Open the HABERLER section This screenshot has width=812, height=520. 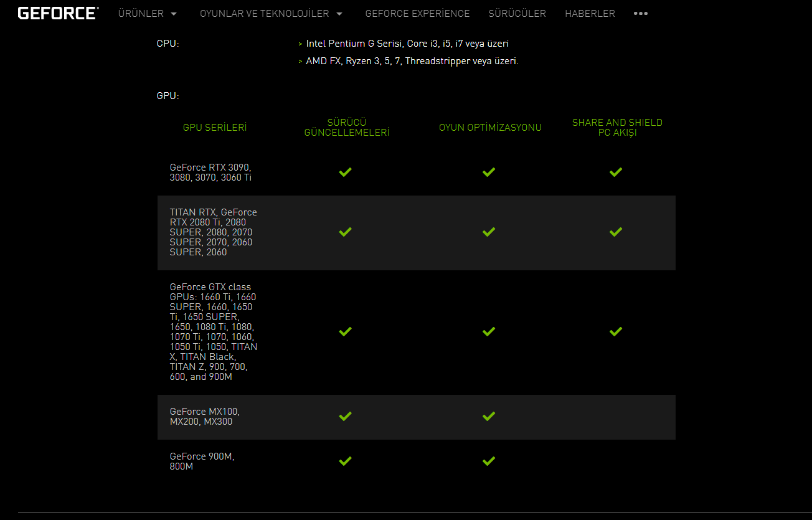pyautogui.click(x=590, y=14)
